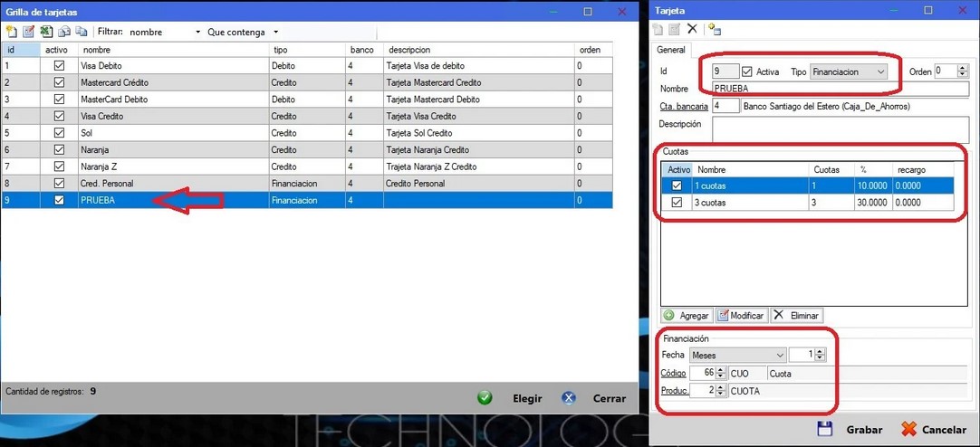
Task: Click the blue X icon next to Cerrar
Action: tap(568, 398)
